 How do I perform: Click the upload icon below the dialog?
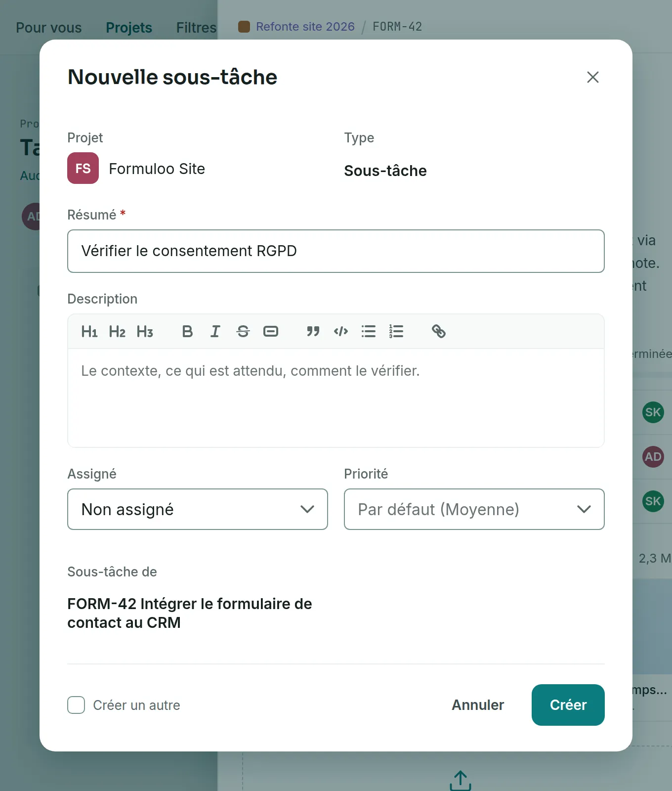(x=461, y=781)
